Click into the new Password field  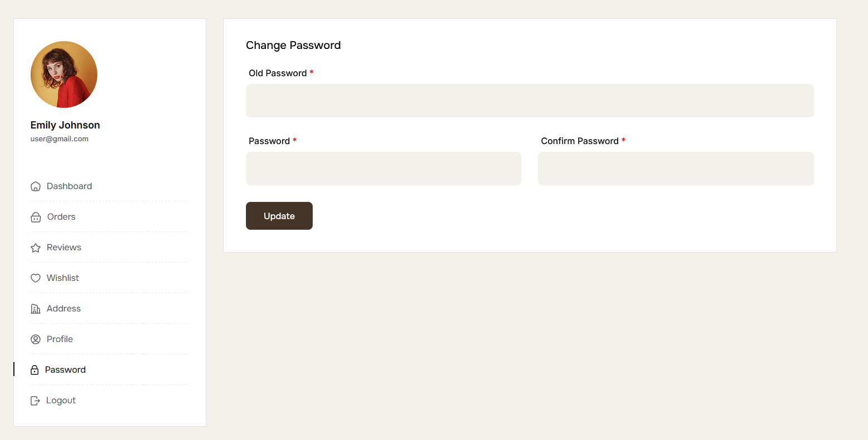(x=383, y=169)
